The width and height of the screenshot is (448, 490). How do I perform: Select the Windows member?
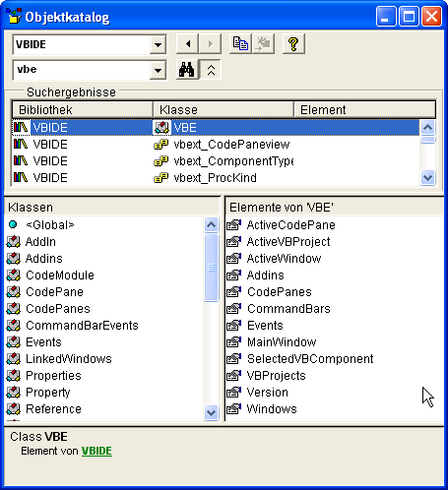pos(272,409)
